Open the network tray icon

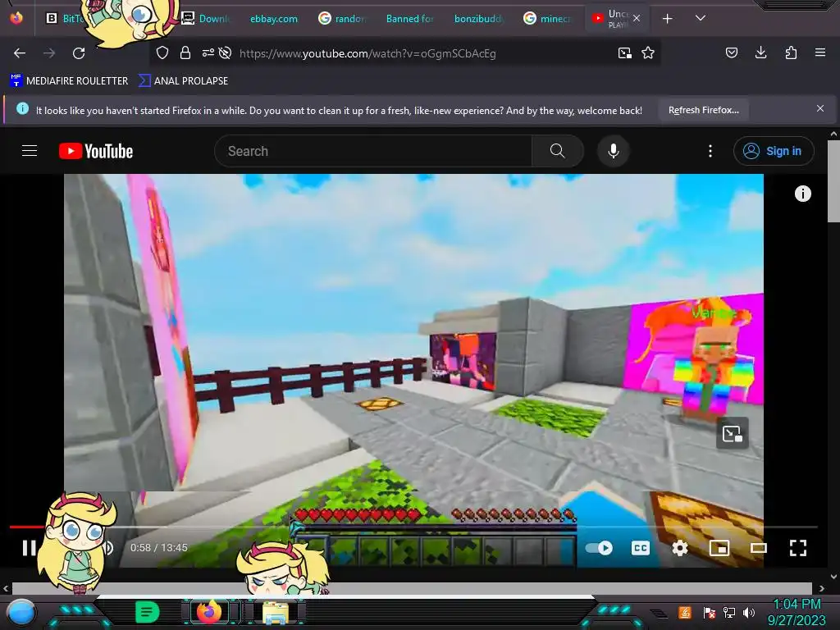pyautogui.click(x=729, y=612)
